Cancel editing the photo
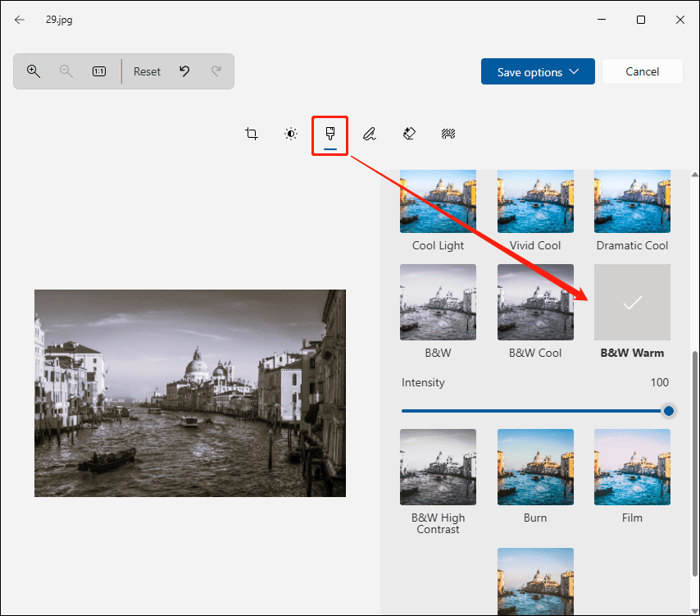This screenshot has height=616, width=700. coord(643,71)
